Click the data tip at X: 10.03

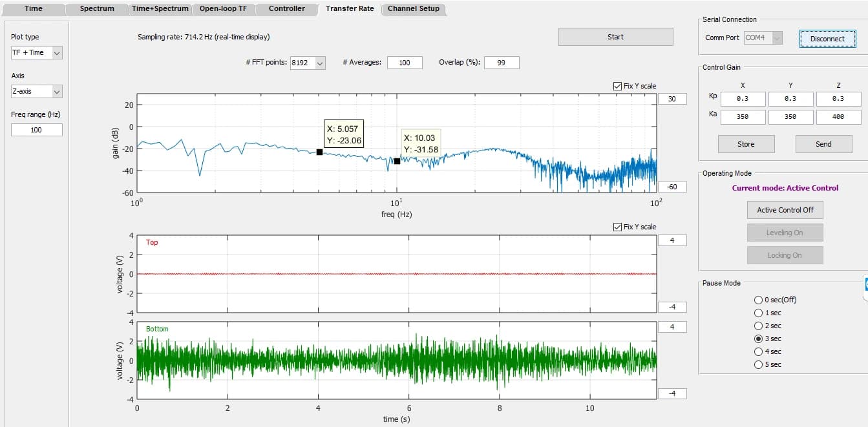[x=421, y=143]
